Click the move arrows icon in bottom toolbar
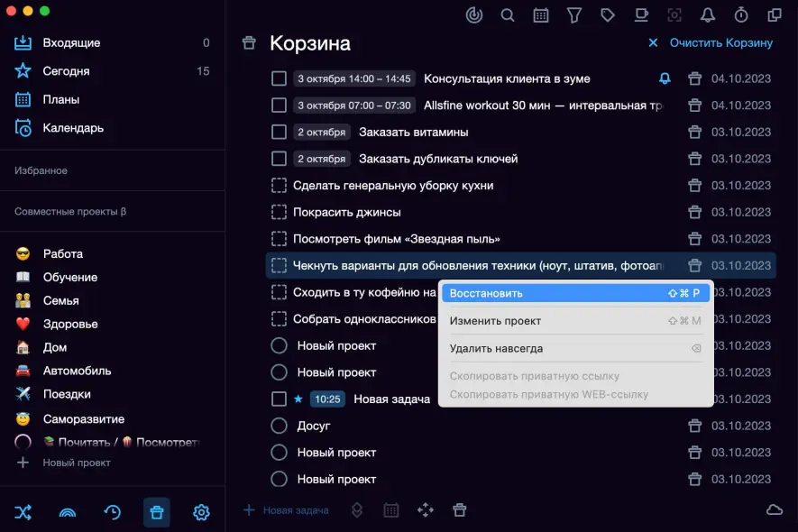Viewport: 798px width, 532px height. coord(426,510)
